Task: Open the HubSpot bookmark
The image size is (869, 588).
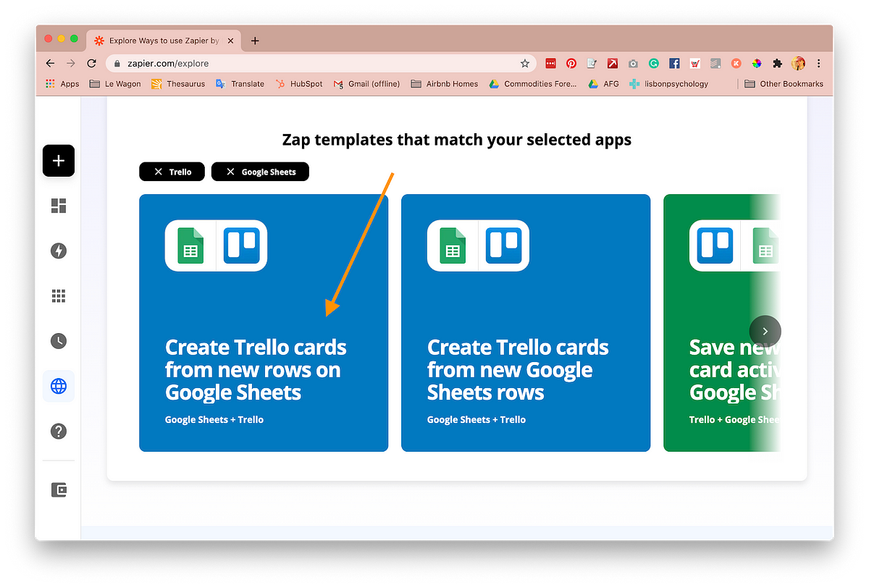Action: pos(299,84)
